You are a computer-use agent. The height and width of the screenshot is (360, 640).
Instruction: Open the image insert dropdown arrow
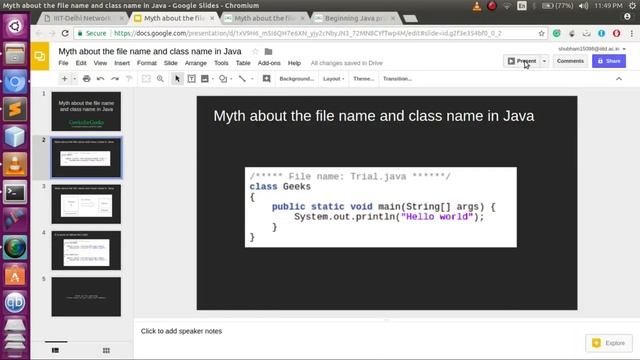click(x=213, y=79)
